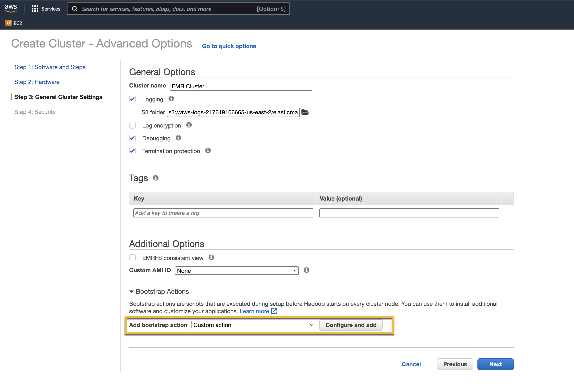Click Go to quick options link

(229, 46)
